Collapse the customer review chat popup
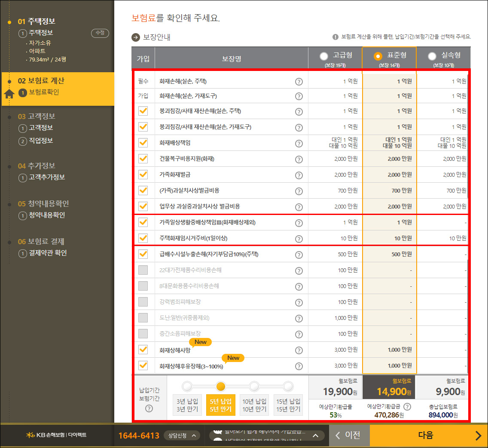 coord(315,435)
